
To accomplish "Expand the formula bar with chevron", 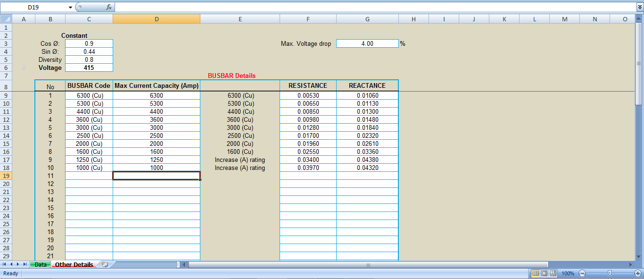I will (639, 7).
